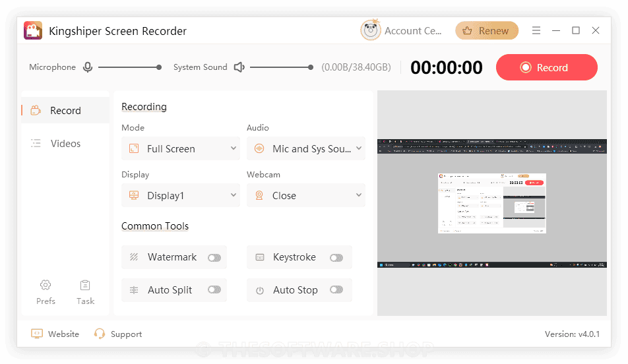The image size is (628, 364).
Task: Click the Common Tools heading
Action: (155, 226)
